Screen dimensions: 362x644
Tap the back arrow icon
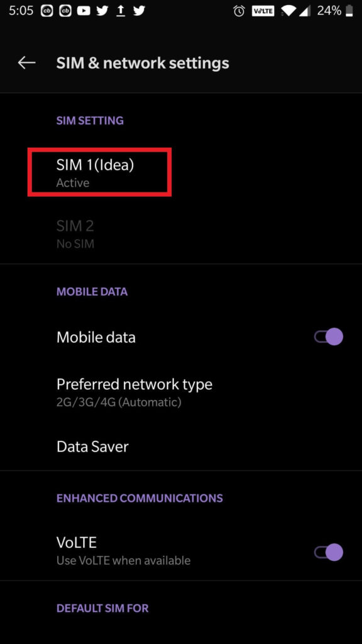pos(26,63)
